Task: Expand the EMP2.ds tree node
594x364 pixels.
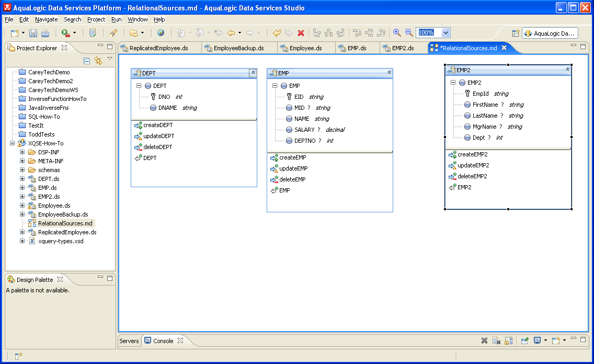Action: coord(22,196)
